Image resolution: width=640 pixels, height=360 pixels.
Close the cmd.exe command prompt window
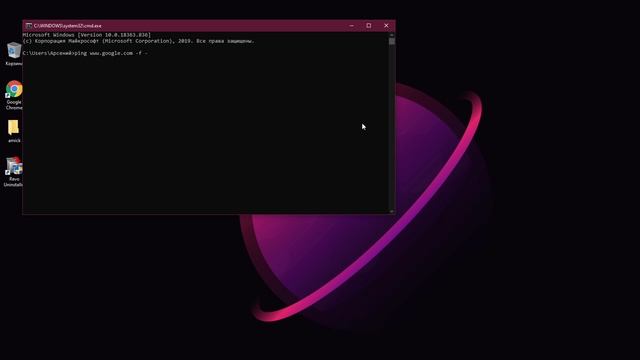click(386, 26)
